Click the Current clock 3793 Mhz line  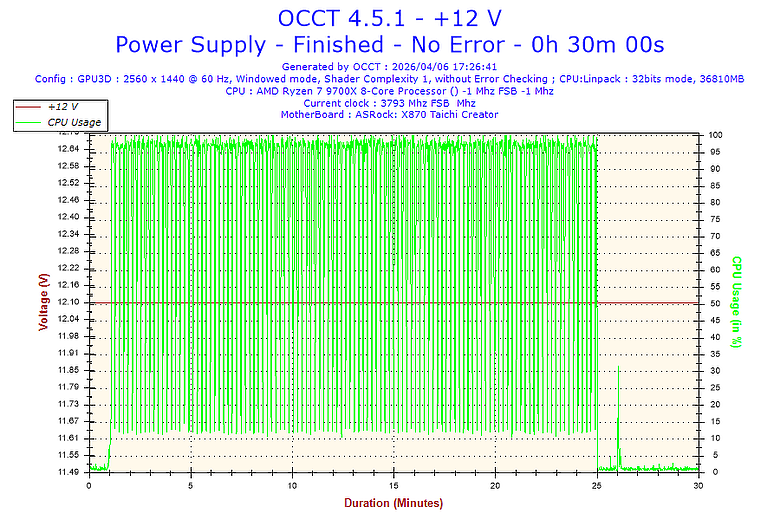pos(390,103)
